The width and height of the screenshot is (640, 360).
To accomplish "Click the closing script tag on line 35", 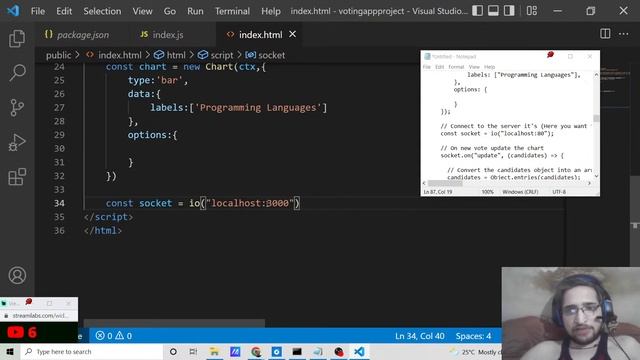I will pos(108,217).
